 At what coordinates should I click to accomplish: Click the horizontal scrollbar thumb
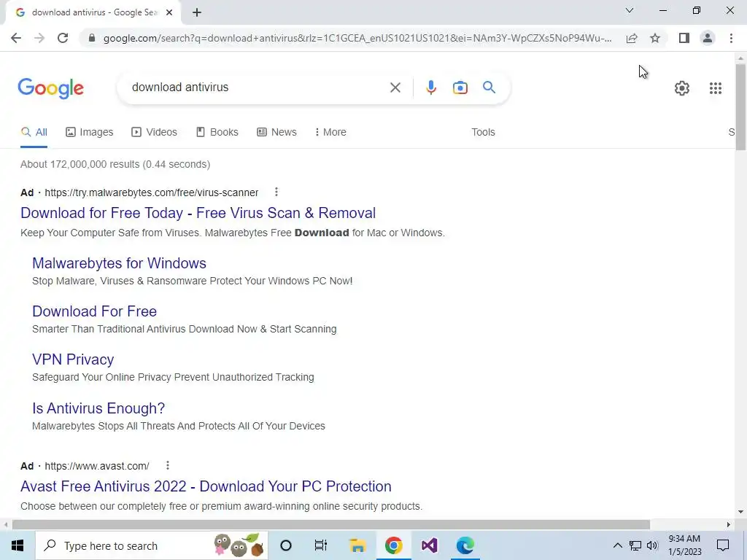[331, 524]
